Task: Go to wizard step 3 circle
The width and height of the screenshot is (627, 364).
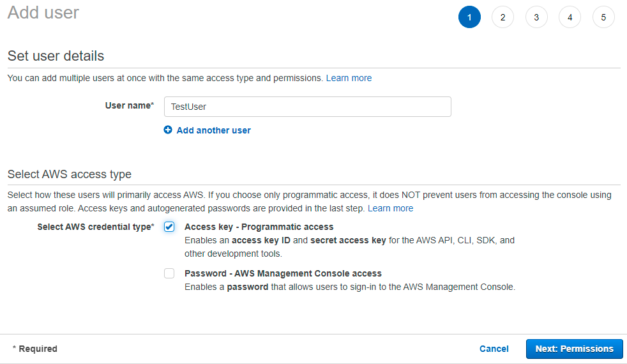Action: point(536,17)
